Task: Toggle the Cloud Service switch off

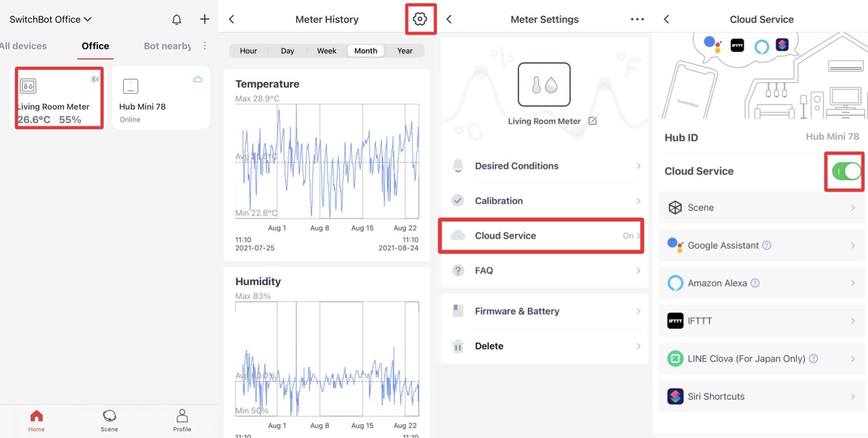Action: click(x=846, y=171)
